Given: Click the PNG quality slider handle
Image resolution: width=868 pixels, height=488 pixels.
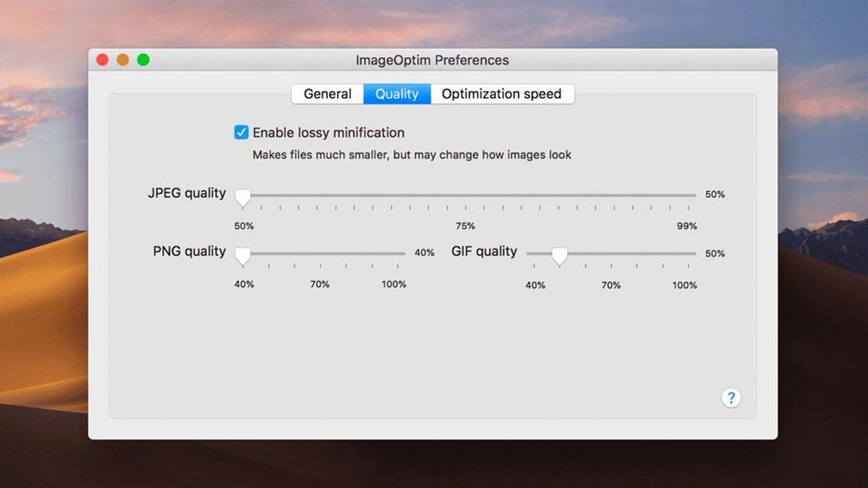Looking at the screenshot, I should [243, 255].
